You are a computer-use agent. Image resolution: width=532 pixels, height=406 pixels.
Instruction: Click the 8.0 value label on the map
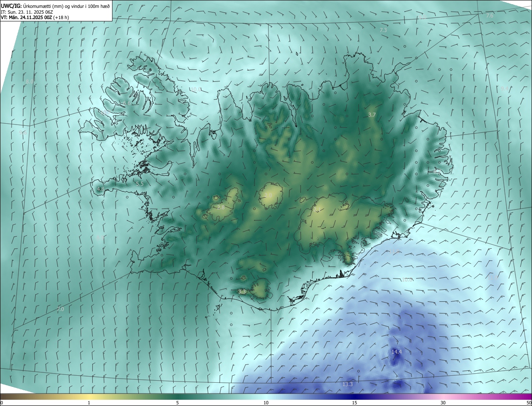click(x=30, y=82)
